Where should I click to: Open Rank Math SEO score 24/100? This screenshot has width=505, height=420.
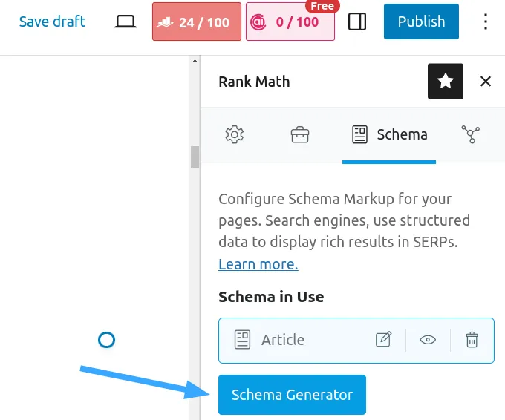tap(196, 22)
